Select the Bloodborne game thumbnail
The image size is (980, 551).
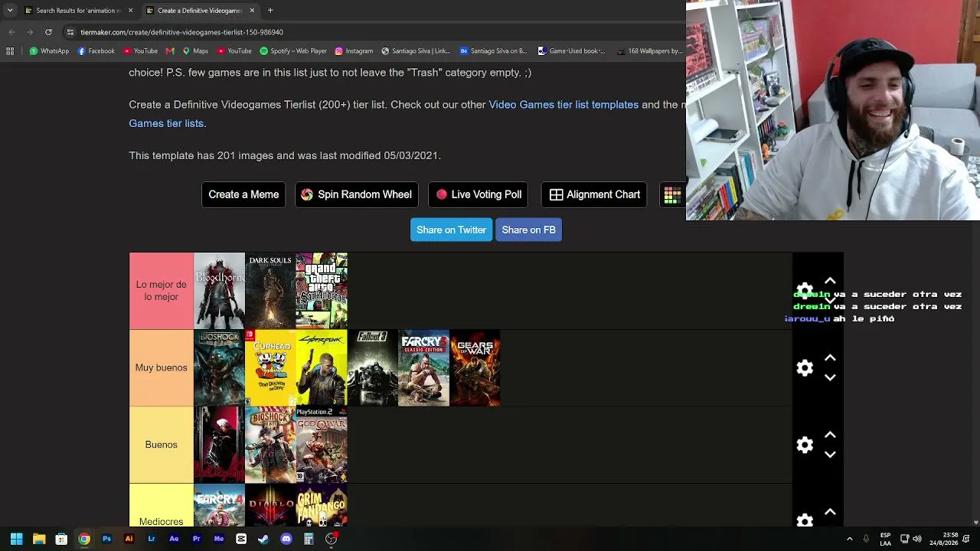(x=219, y=291)
